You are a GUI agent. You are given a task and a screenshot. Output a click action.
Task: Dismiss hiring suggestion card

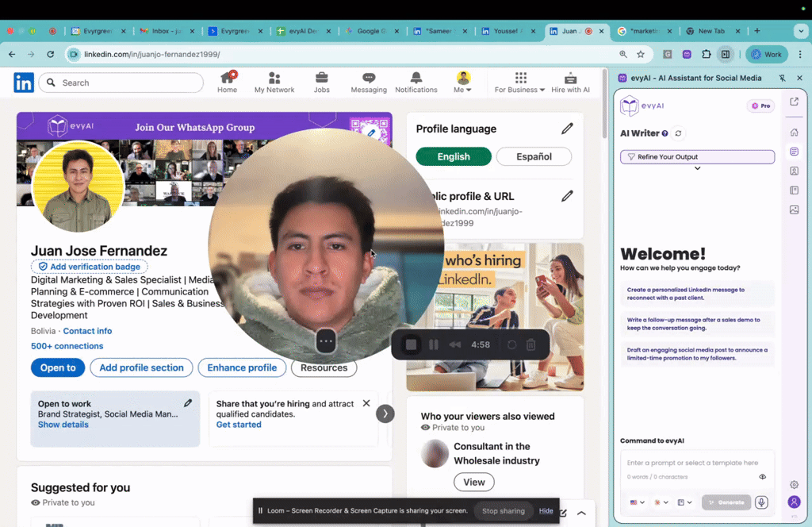coord(366,403)
